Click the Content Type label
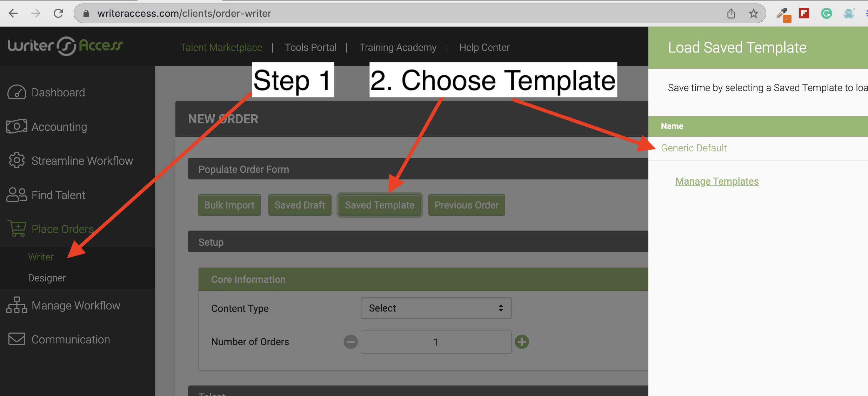The width and height of the screenshot is (868, 396). 240,308
